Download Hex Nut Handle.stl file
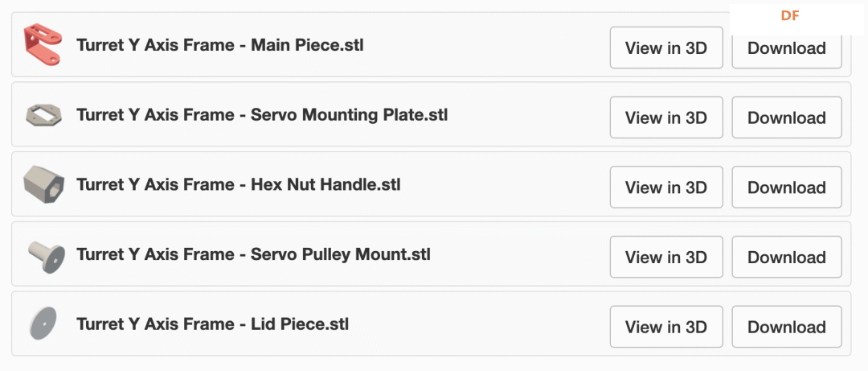The width and height of the screenshot is (868, 371). 786,188
